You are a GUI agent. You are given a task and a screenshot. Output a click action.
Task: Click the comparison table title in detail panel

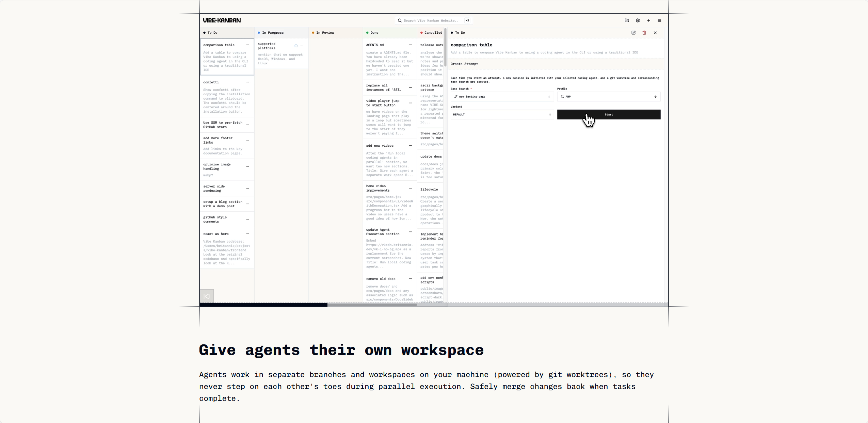(471, 45)
